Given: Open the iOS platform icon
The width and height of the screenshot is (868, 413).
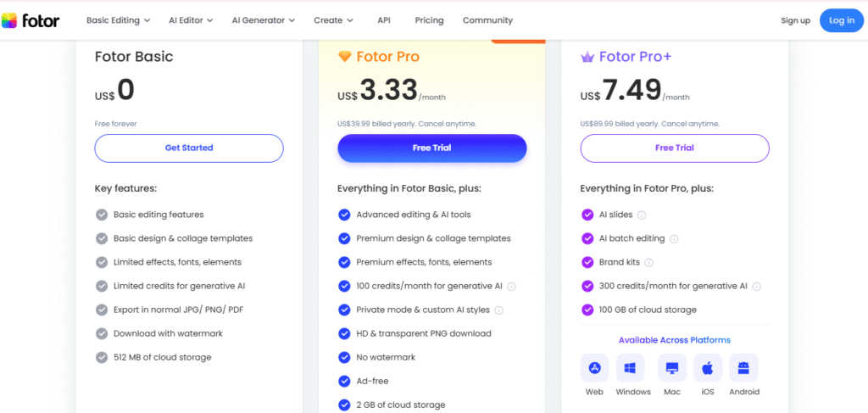Looking at the screenshot, I should [708, 368].
